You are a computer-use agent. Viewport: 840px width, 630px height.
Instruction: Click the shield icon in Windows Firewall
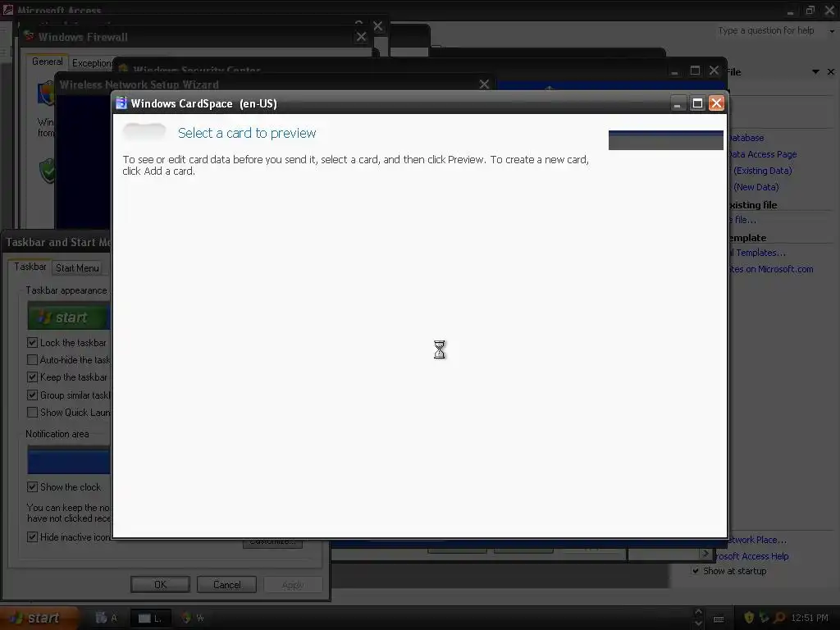[46, 93]
